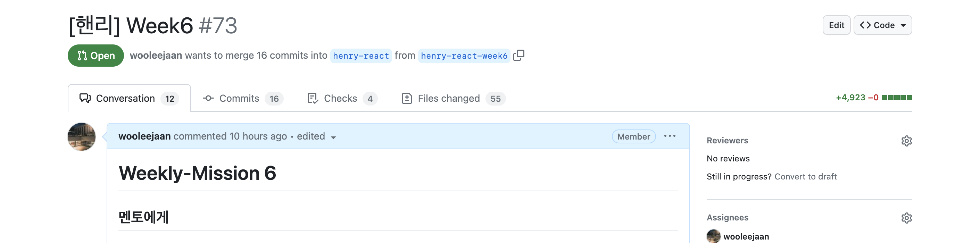Screen dimensions: 980x243
Task: Open the Assignees gear settings
Action: (x=906, y=218)
